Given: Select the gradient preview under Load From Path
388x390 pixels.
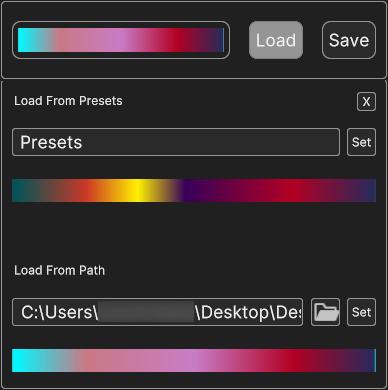Looking at the screenshot, I should coord(194,360).
